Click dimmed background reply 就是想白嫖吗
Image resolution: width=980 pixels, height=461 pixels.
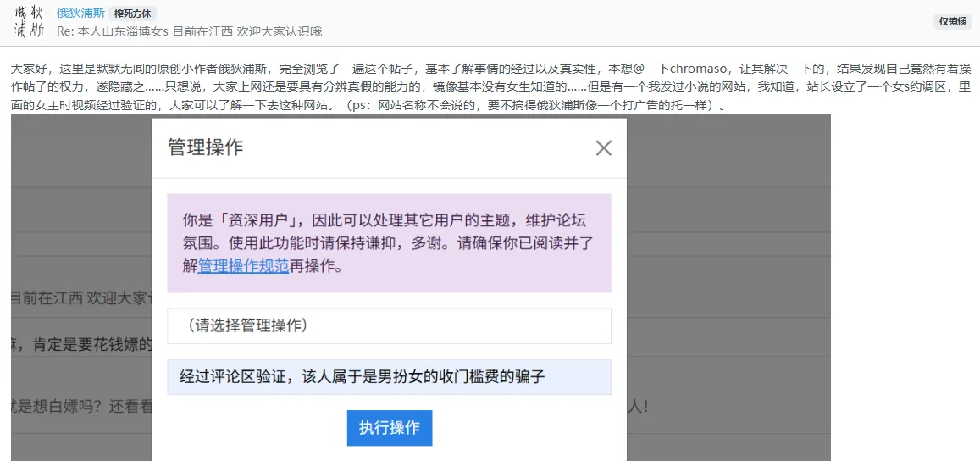tap(80, 406)
